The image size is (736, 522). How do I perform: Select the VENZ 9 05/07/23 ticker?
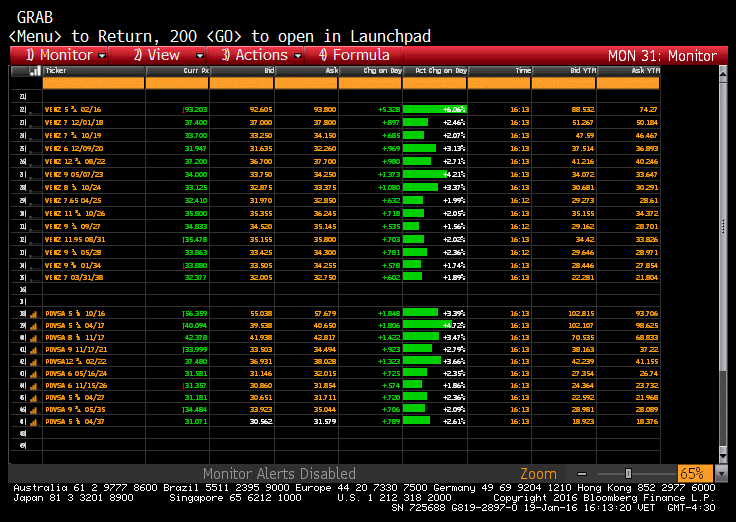(74, 175)
